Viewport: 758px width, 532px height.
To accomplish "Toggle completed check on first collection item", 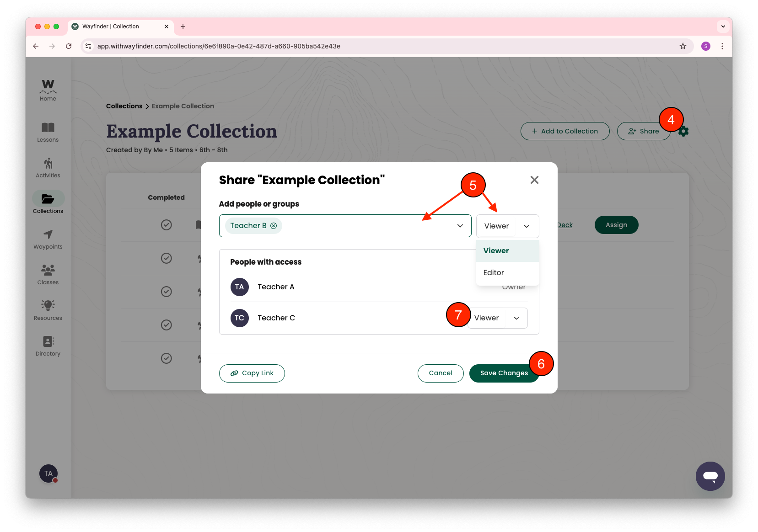I will click(x=167, y=225).
